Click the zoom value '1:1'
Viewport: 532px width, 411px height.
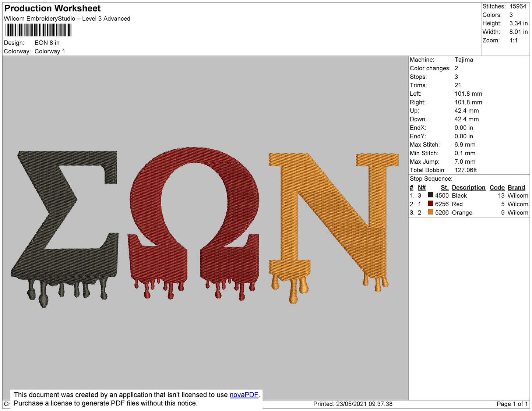(514, 40)
